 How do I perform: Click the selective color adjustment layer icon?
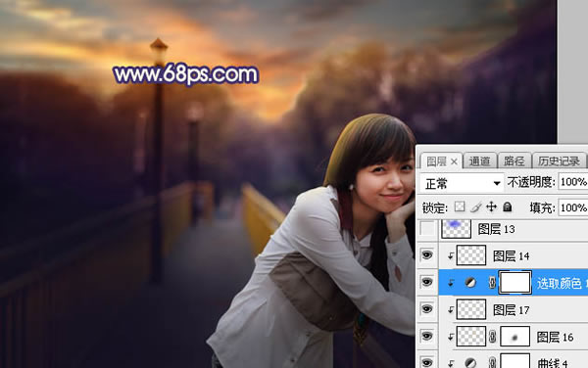pyautogui.click(x=470, y=283)
